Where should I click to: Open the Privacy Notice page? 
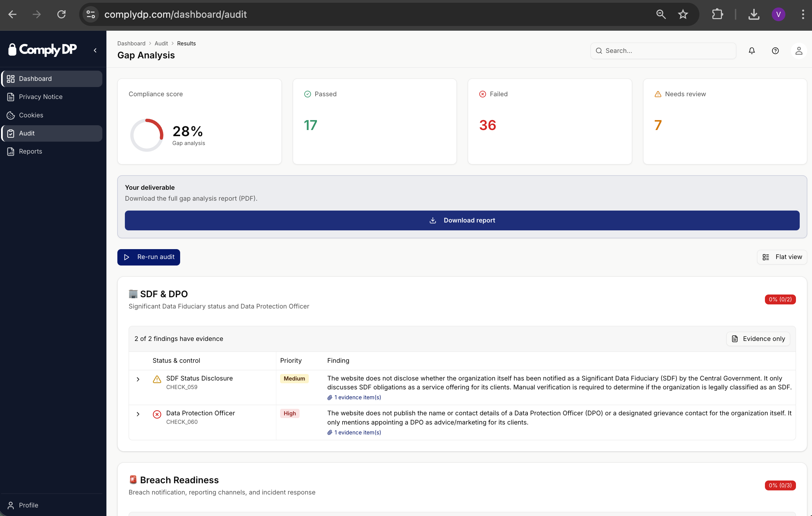[41, 97]
